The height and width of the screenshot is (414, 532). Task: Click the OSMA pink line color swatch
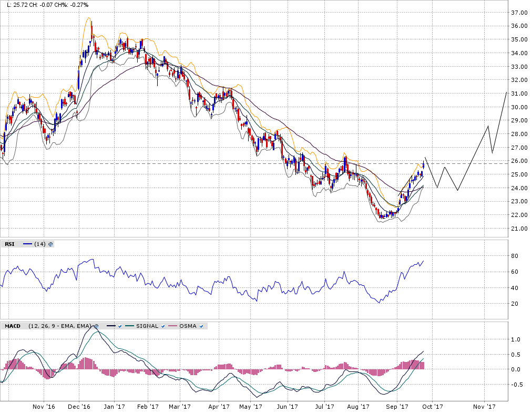point(173,326)
